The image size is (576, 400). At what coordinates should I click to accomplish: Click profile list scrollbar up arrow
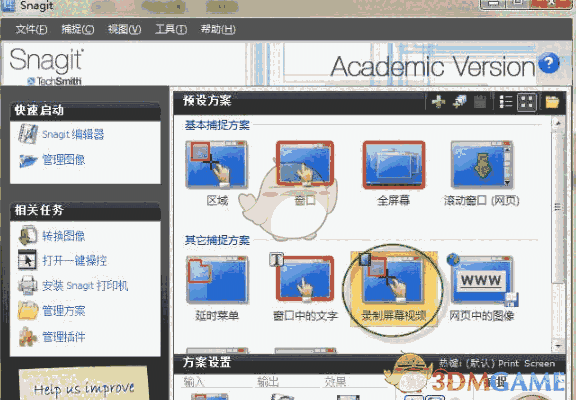[x=558, y=123]
